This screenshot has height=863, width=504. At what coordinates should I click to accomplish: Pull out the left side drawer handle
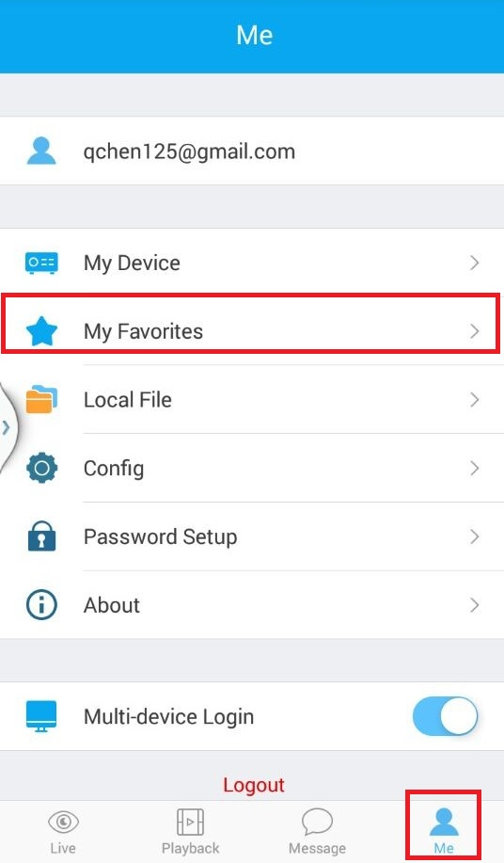click(8, 427)
